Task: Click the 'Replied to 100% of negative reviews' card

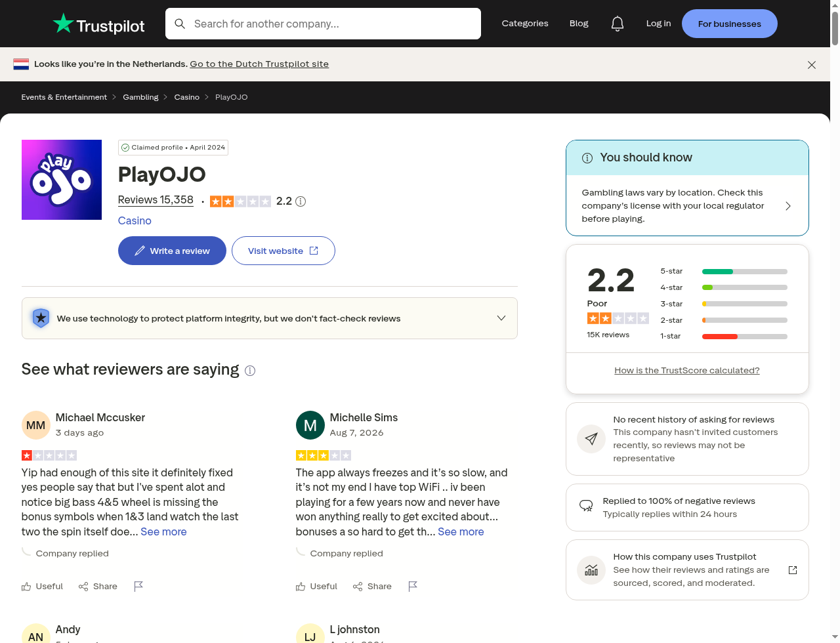Action: (687, 508)
